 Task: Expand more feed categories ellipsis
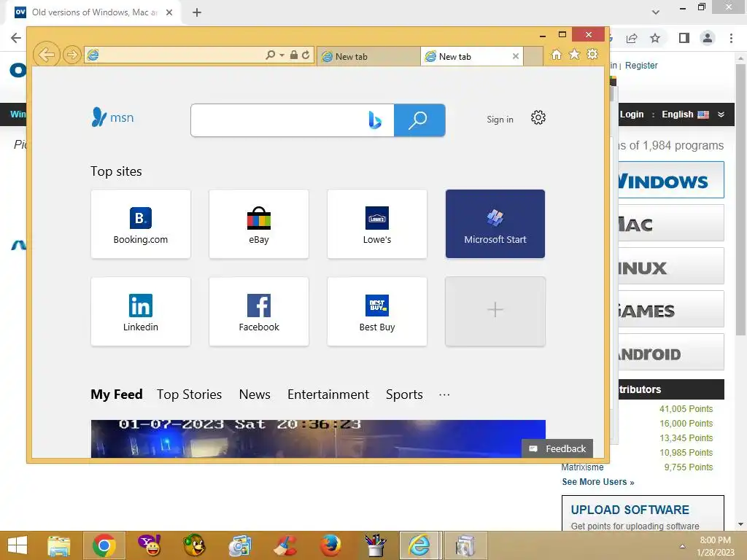(444, 394)
